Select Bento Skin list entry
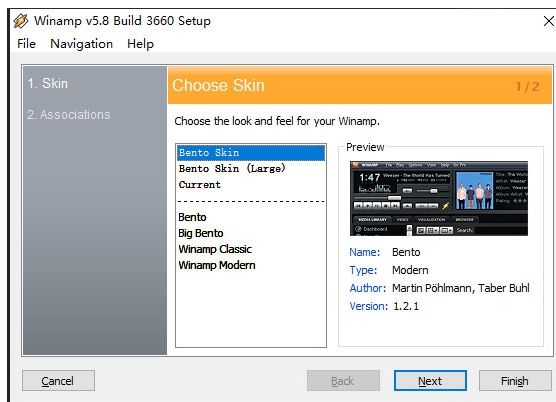 click(x=251, y=153)
